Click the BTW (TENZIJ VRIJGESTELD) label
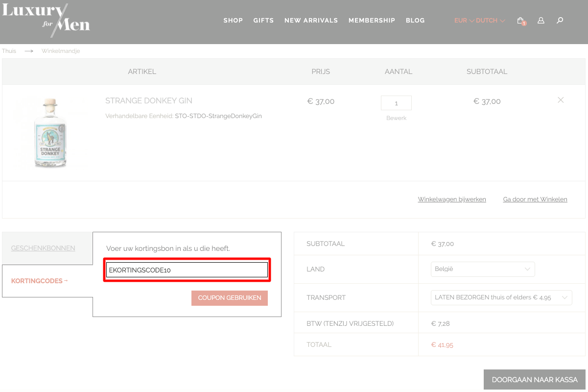Image resolution: width=588 pixels, height=392 pixels. 350,324
